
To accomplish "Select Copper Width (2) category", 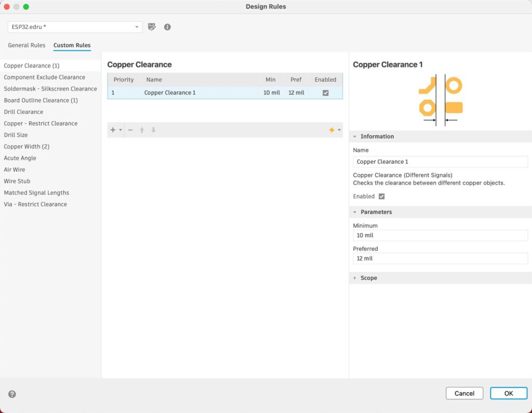I will click(50, 146).
